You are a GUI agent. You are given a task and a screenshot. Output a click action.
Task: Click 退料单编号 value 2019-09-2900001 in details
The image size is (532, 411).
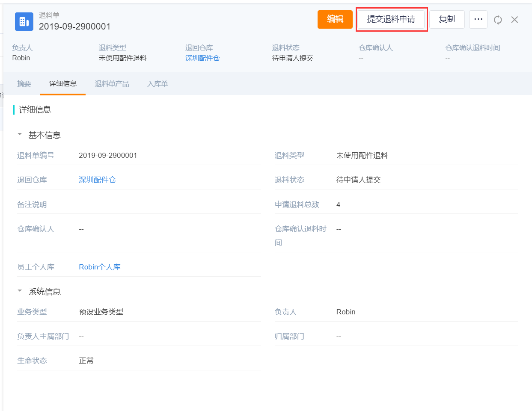point(108,156)
